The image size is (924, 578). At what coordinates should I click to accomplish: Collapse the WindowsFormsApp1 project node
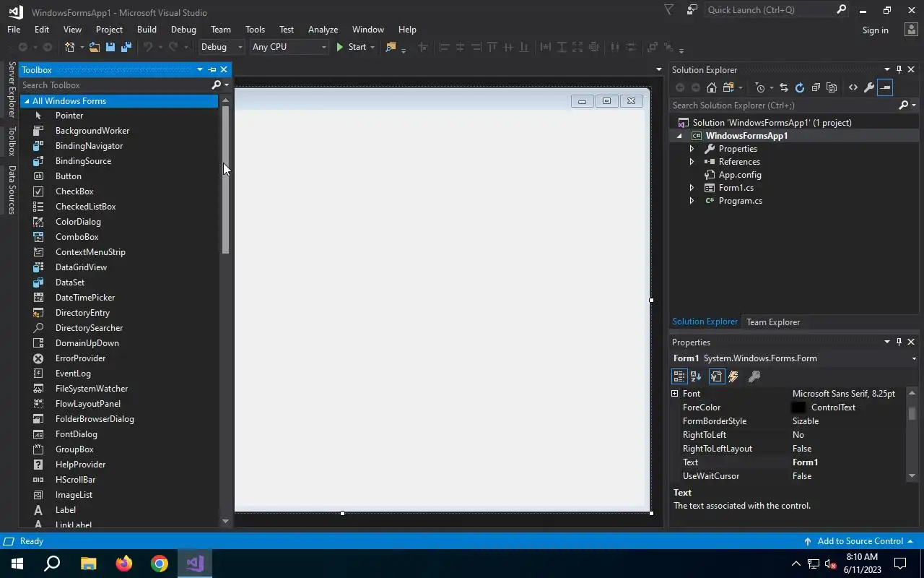679,136
